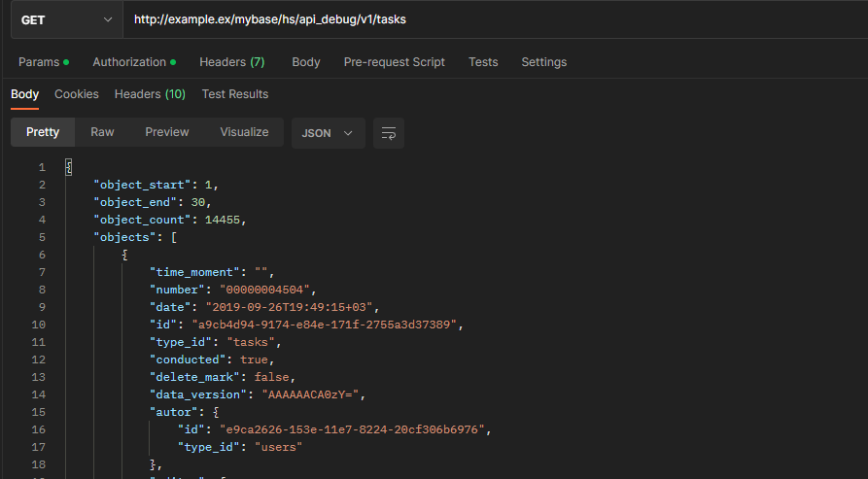Go to the Tests tab

click(483, 62)
